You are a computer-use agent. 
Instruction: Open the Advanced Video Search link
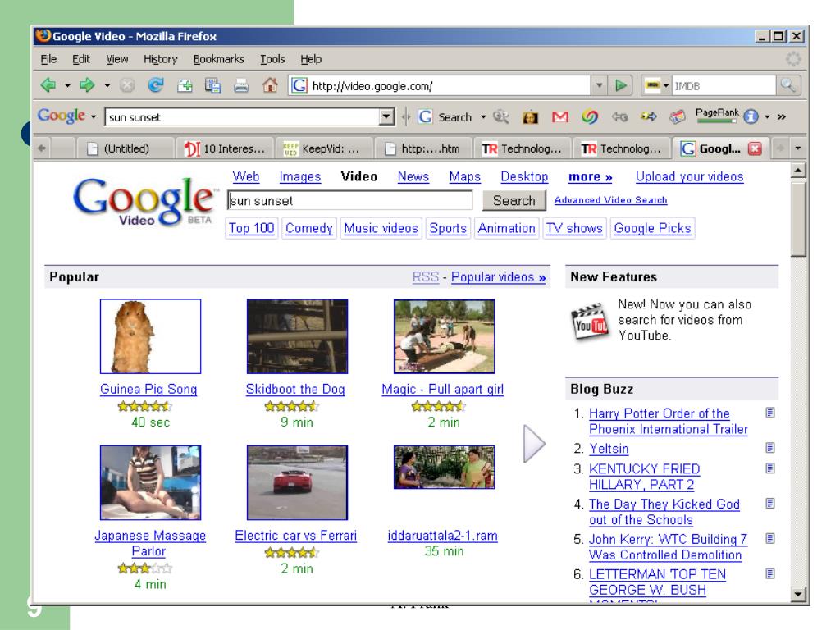click(610, 200)
